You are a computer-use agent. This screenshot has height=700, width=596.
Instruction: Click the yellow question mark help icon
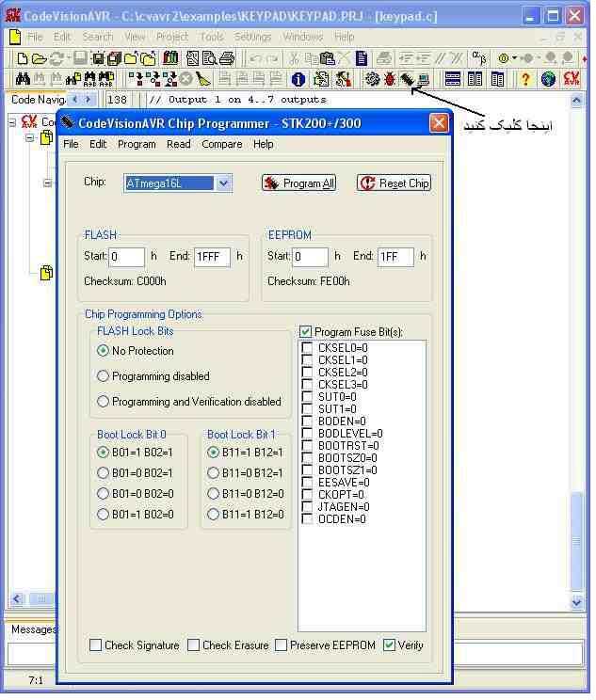(x=525, y=80)
